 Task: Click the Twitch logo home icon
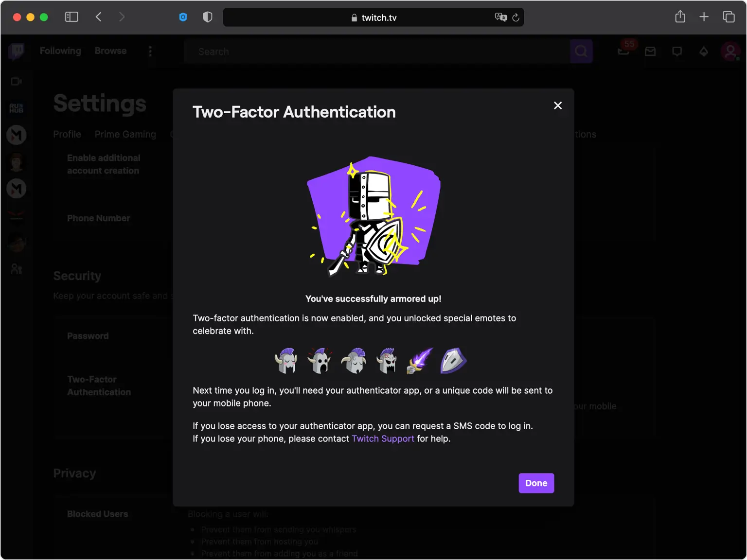[x=17, y=51]
